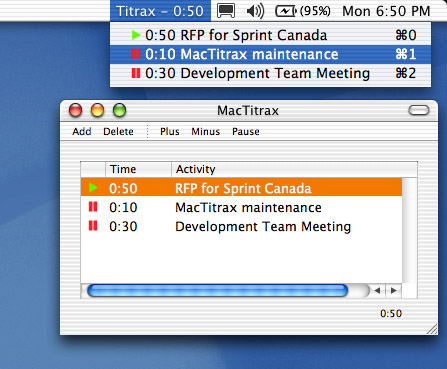
Task: Click Minus toolbar button
Action: click(206, 132)
